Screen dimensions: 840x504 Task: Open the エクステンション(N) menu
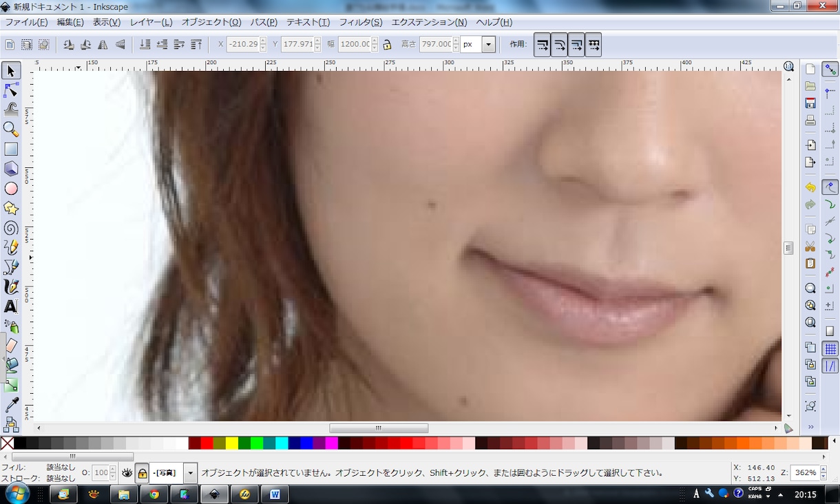coord(429,22)
